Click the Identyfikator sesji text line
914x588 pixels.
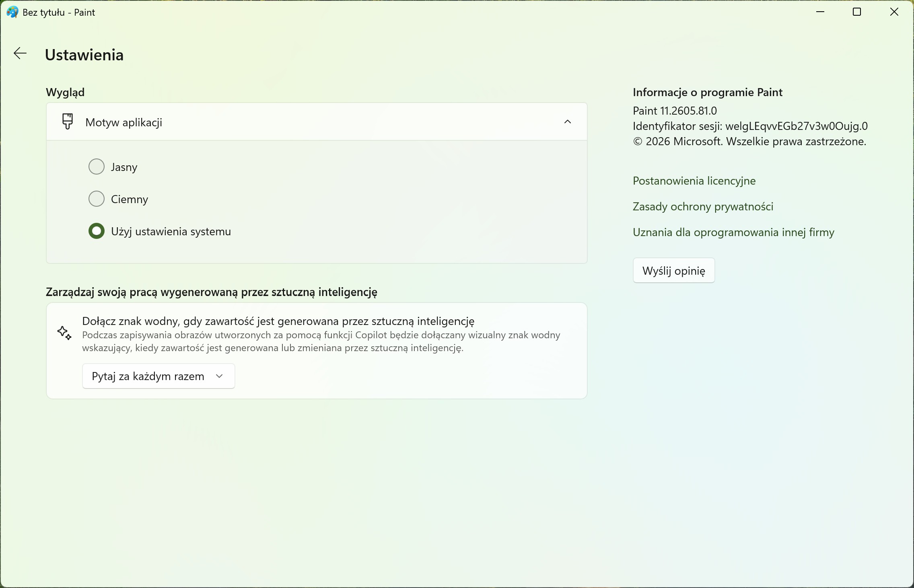[x=750, y=126]
